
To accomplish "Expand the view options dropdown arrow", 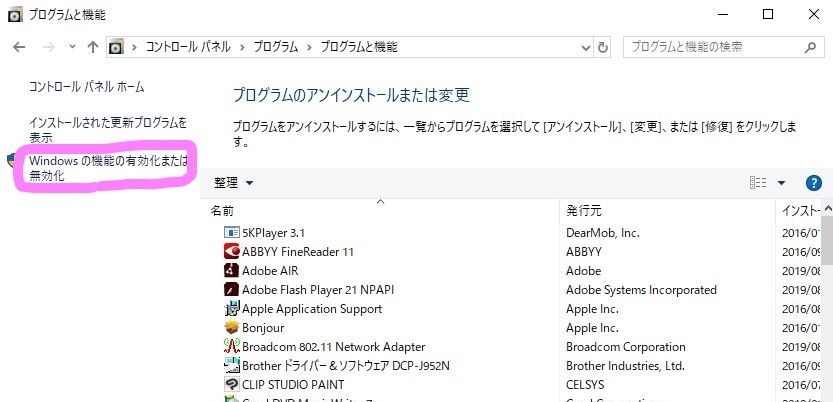I will (781, 183).
